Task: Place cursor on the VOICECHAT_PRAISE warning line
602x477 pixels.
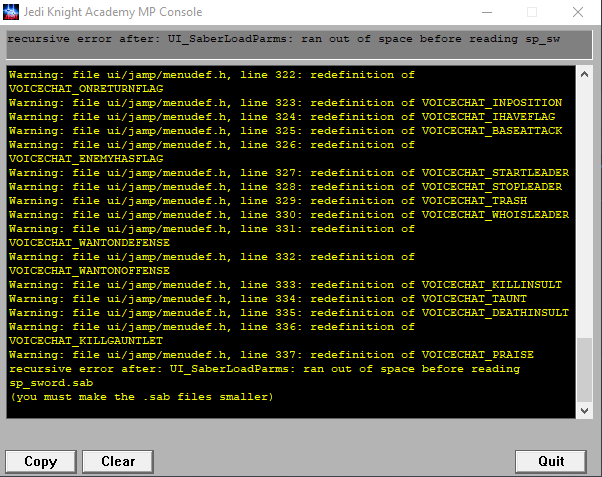Action: (x=270, y=355)
